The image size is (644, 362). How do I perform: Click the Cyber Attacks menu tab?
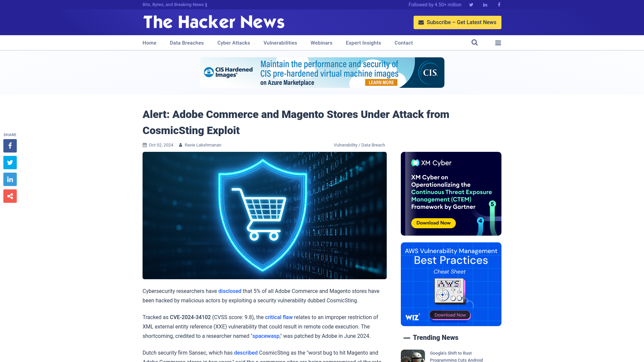(x=233, y=43)
